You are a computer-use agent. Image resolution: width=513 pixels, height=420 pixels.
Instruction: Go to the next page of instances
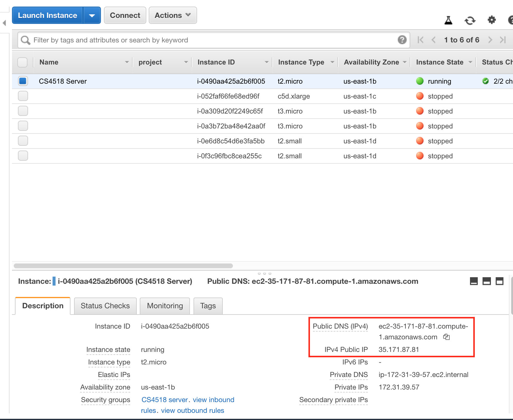490,40
